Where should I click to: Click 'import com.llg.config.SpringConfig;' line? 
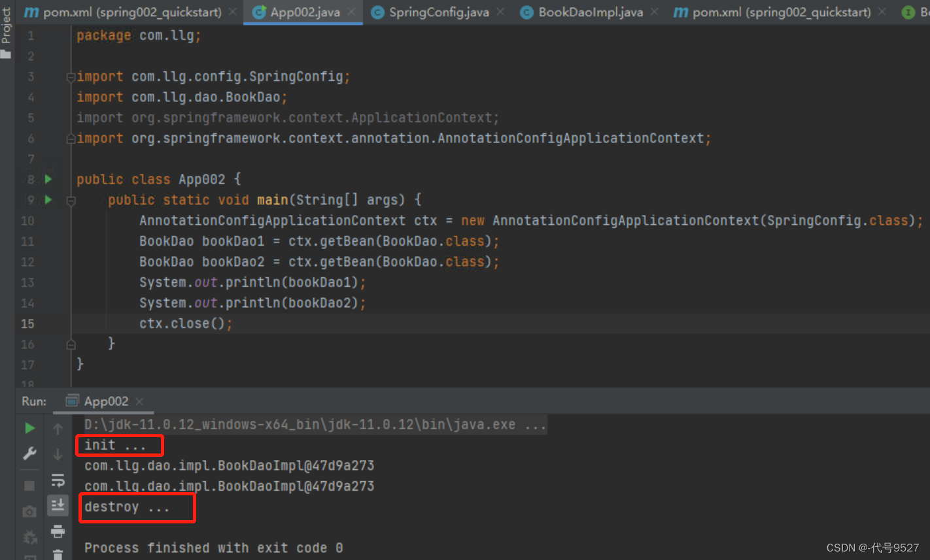click(214, 76)
